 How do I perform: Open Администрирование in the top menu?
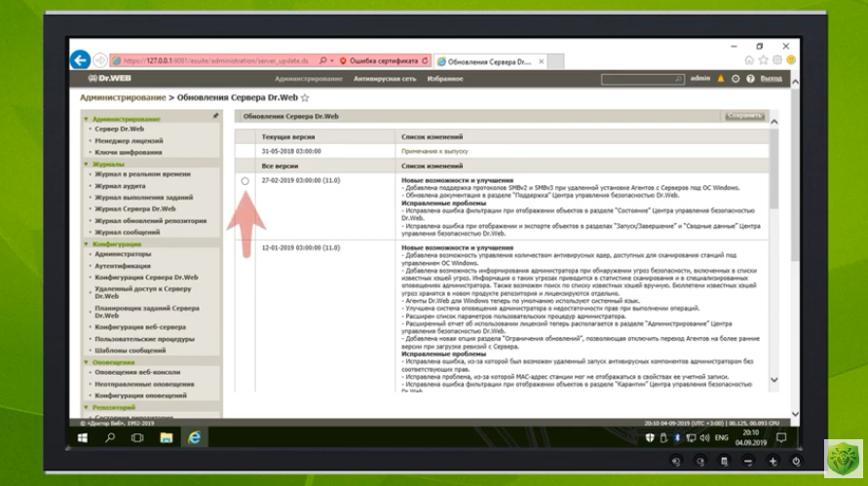point(309,79)
